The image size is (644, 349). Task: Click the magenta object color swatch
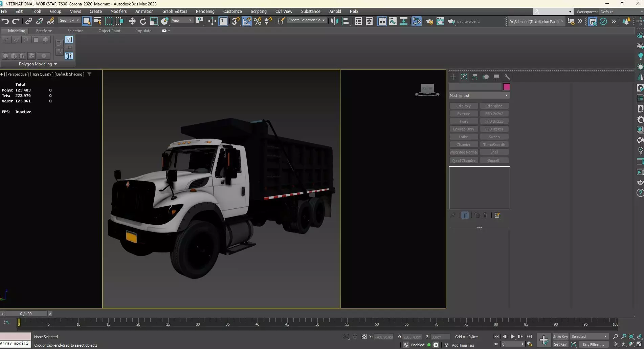pos(506,87)
